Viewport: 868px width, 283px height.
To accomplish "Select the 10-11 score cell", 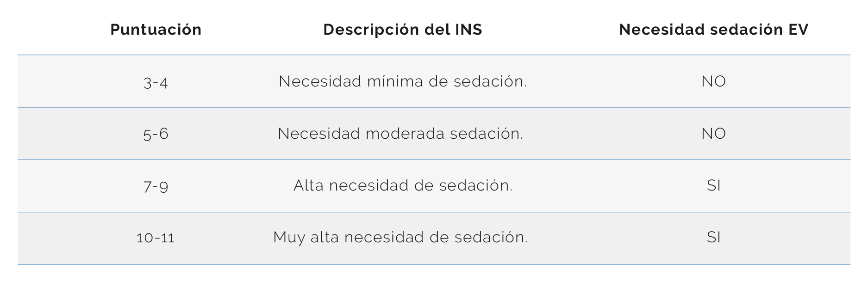I will pyautogui.click(x=156, y=238).
